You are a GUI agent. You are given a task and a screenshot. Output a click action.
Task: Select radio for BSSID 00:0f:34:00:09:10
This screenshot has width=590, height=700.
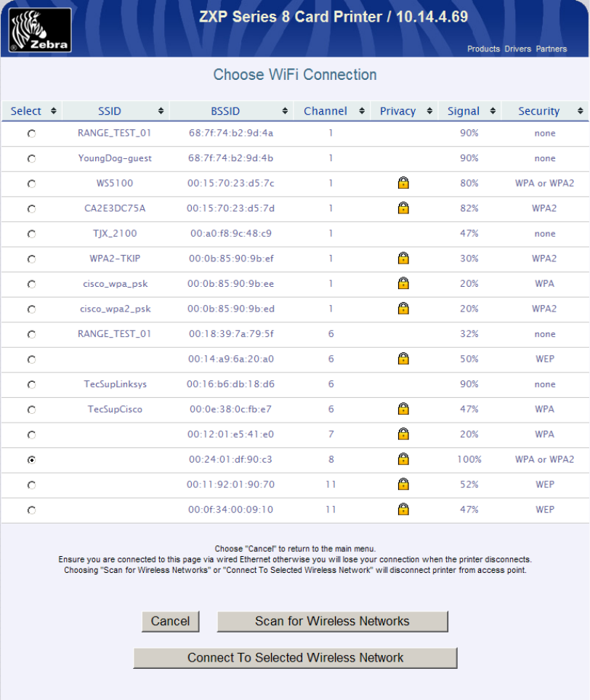click(x=31, y=510)
